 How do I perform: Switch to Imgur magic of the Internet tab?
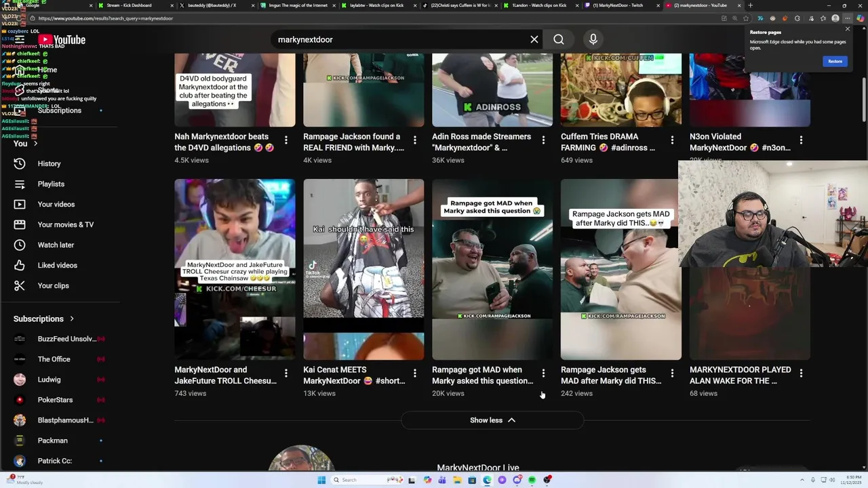point(298,5)
